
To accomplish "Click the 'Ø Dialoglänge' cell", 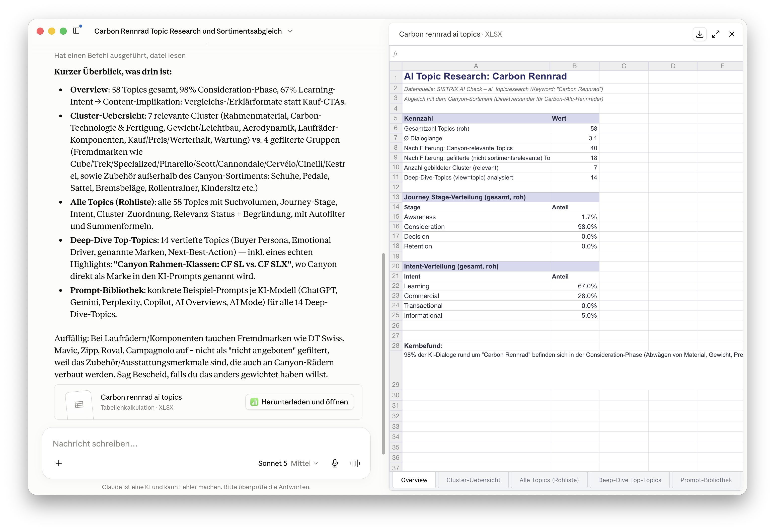I will (x=476, y=138).
